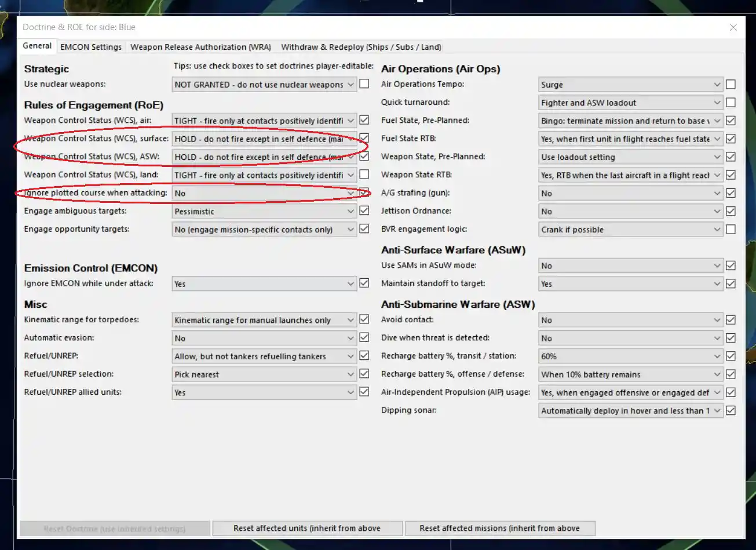
Task: Open Withdraw & Redeploy tab
Action: click(x=361, y=47)
